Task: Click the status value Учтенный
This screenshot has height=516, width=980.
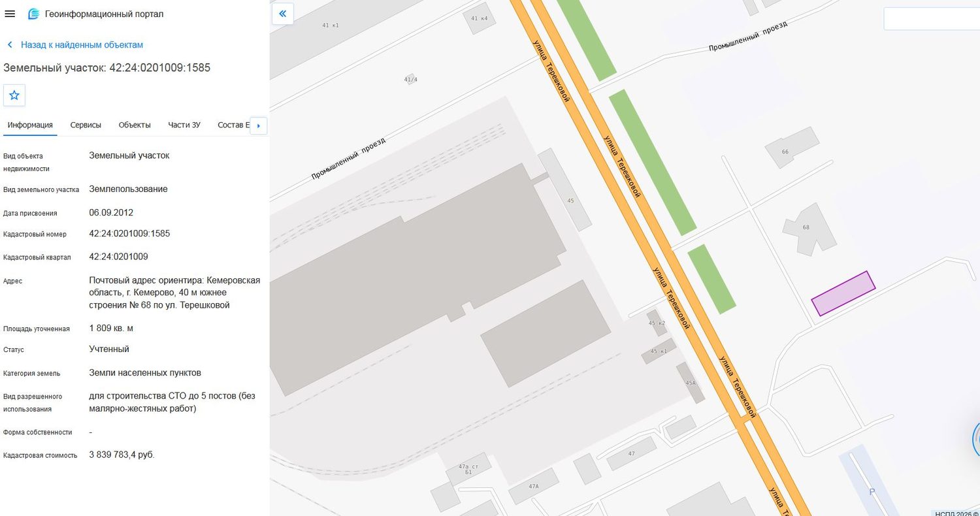Action: 109,349
